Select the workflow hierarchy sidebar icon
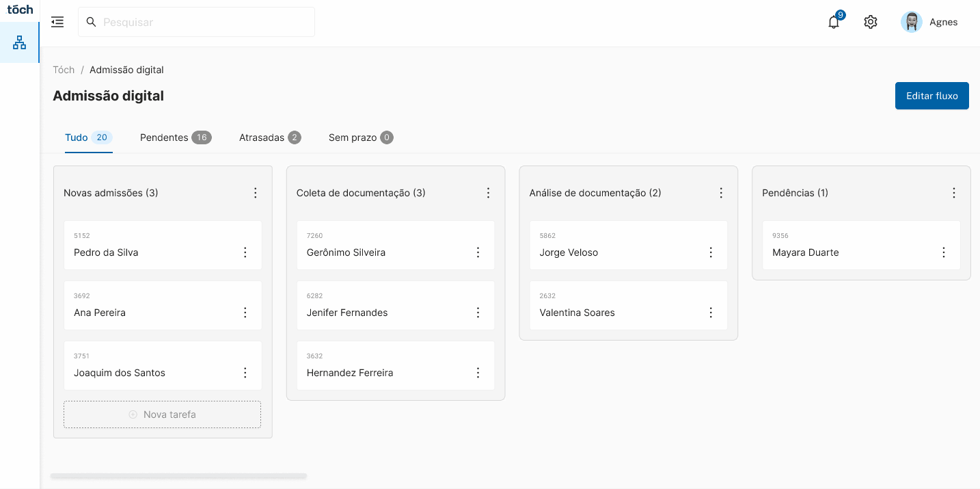The width and height of the screenshot is (980, 489). click(x=20, y=42)
